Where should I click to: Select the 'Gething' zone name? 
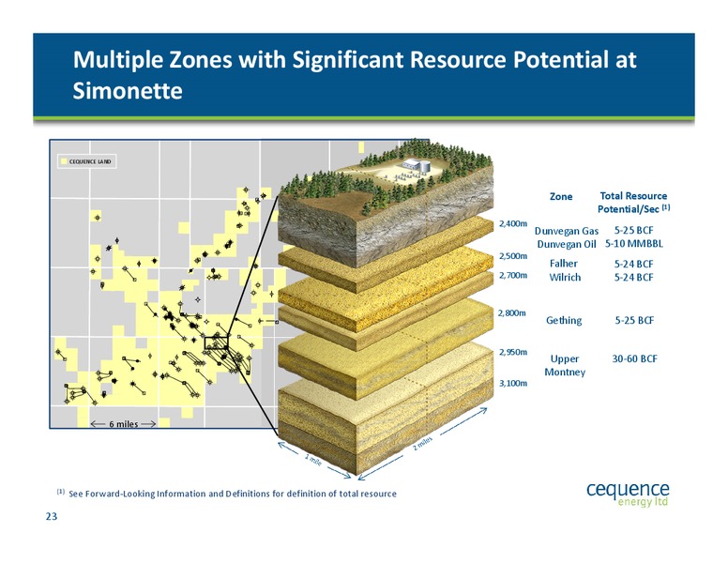pos(564,321)
